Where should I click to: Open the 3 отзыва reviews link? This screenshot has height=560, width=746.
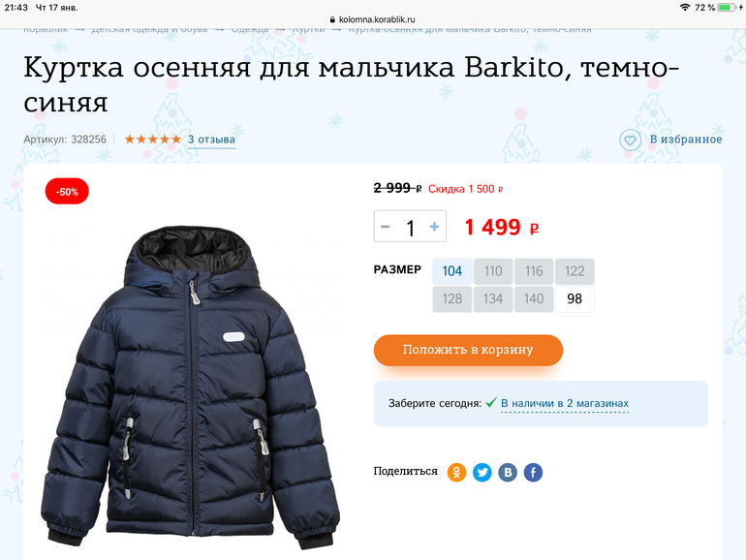click(x=212, y=140)
